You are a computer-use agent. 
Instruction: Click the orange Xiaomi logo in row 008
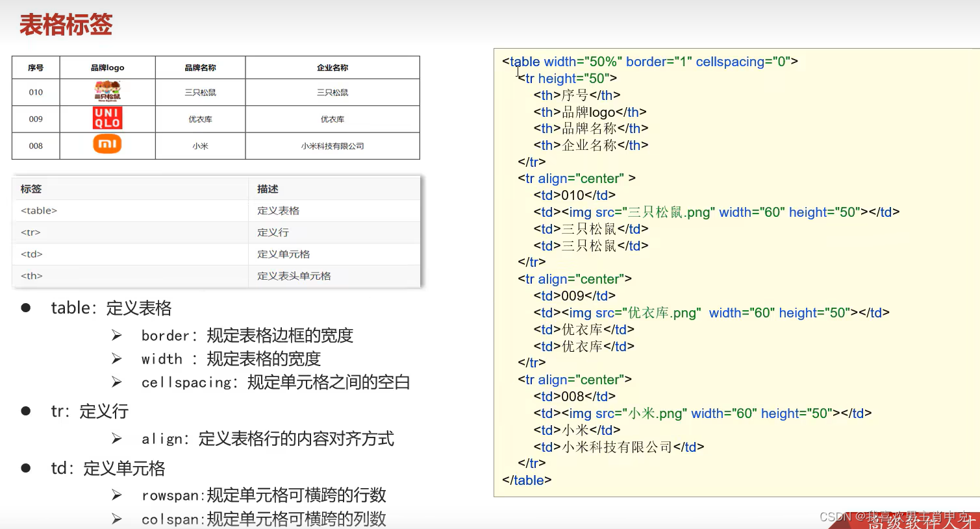coord(107,143)
